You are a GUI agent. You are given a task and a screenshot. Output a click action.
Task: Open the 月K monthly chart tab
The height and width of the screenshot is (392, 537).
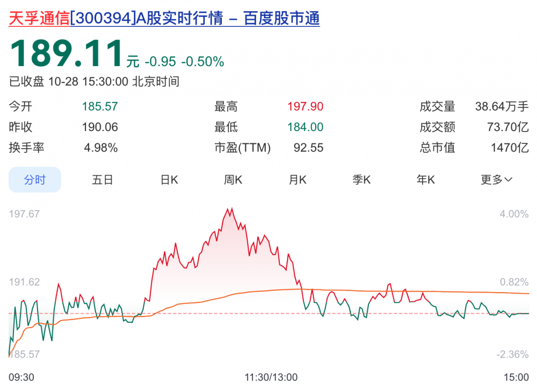[x=297, y=180]
